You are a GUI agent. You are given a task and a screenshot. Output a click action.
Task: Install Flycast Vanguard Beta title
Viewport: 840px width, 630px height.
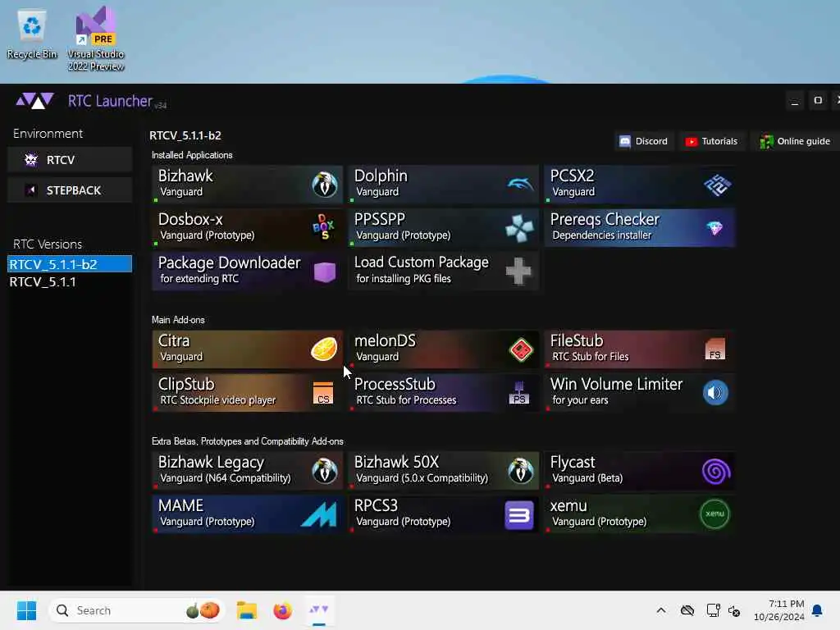point(573,463)
